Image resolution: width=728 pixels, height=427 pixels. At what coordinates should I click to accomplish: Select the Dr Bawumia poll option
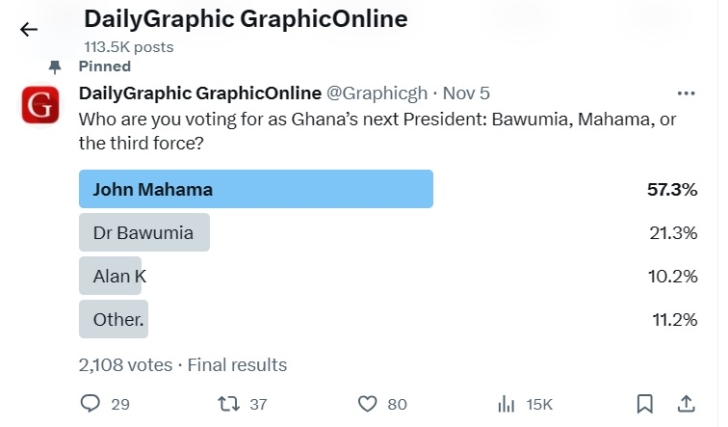click(144, 232)
